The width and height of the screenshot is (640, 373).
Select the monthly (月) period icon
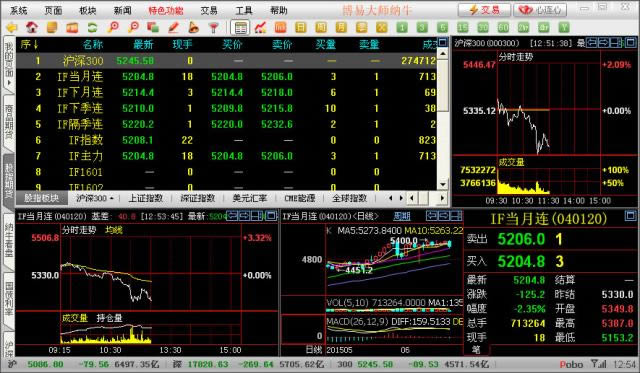coord(341,28)
